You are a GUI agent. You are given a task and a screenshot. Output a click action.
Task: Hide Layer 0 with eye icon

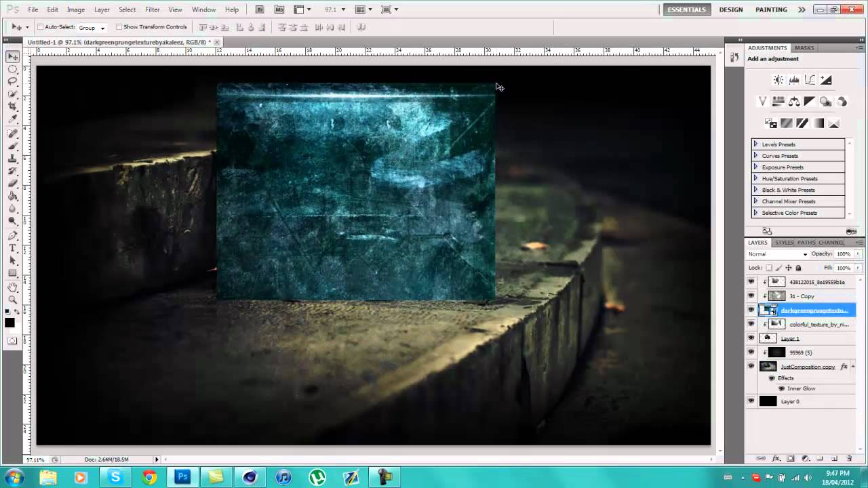click(x=751, y=401)
